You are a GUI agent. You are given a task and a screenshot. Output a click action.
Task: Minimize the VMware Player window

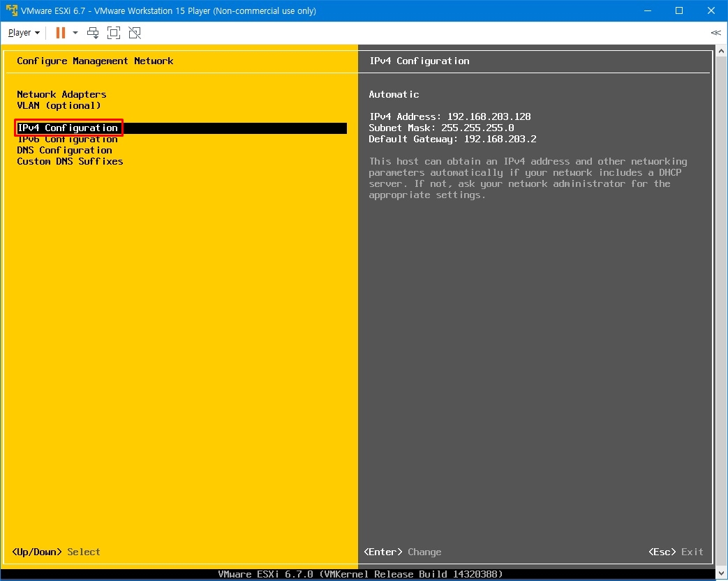click(648, 10)
